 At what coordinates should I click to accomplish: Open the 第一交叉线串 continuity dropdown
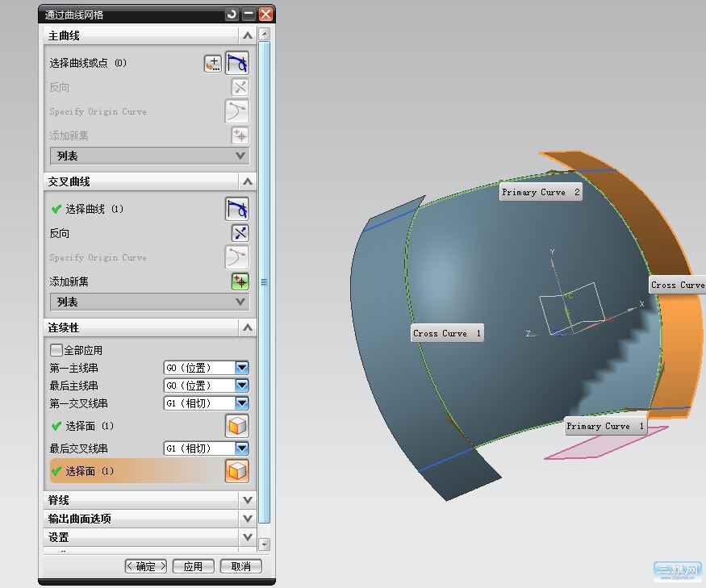coord(242,403)
